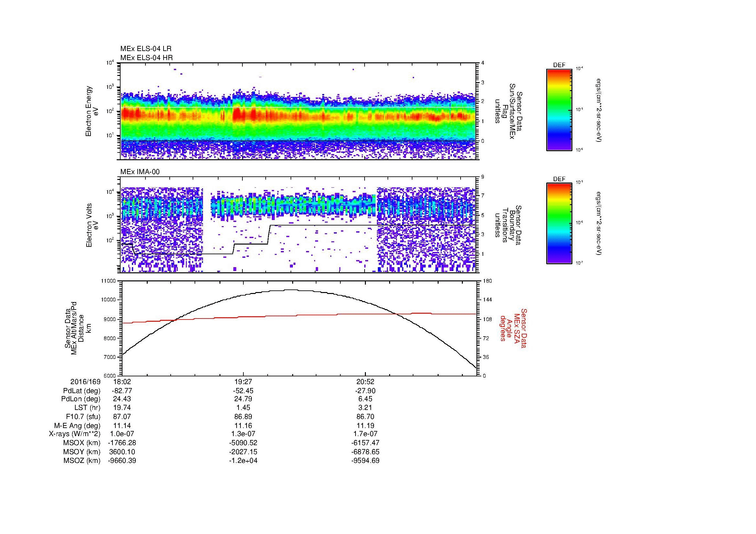Click the red MEx SZA Angle label

tap(513, 328)
